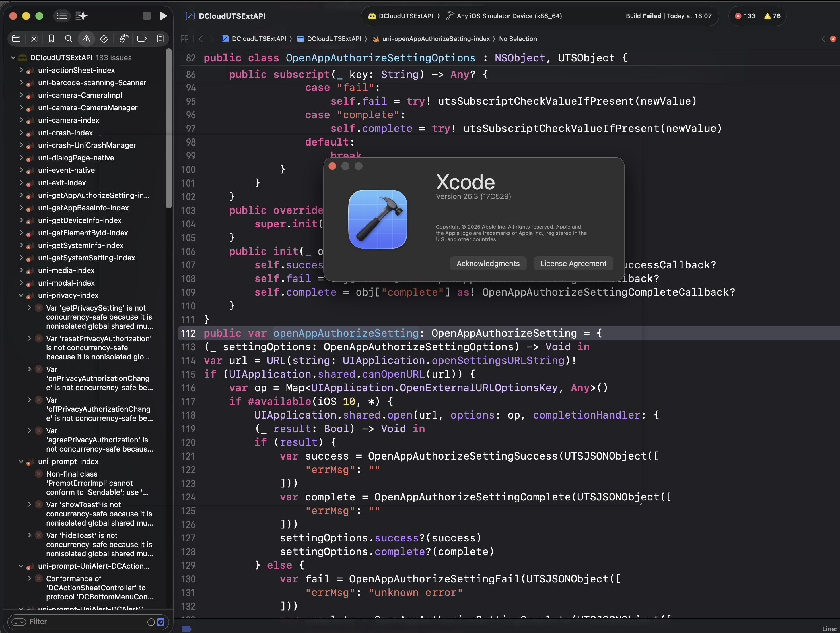Select the 'agreePrivacyAuthorization' concurrency error
The height and width of the screenshot is (633, 840).
coord(99,440)
